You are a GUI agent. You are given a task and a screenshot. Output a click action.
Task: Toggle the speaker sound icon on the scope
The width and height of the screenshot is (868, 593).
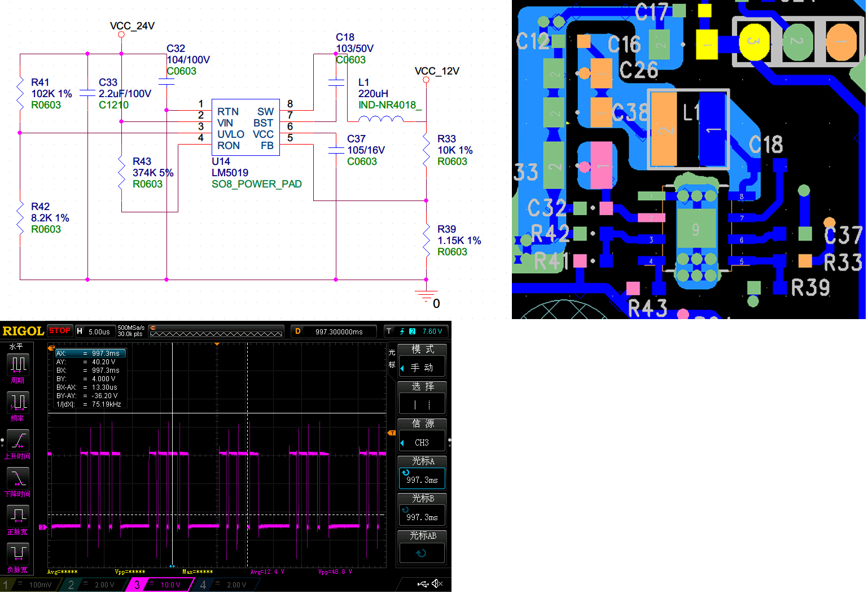point(437,584)
